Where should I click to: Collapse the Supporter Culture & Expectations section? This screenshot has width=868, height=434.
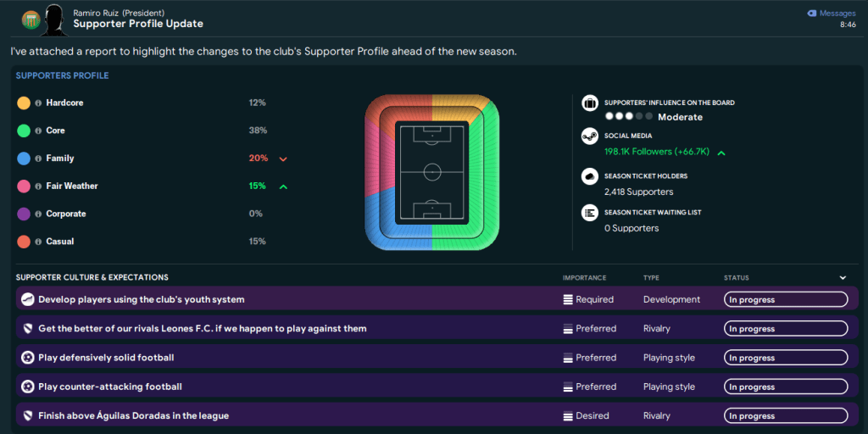[x=843, y=277]
